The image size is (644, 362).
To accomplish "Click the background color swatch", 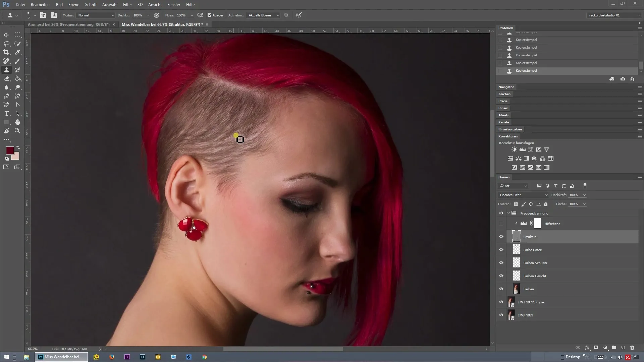I will click(15, 156).
